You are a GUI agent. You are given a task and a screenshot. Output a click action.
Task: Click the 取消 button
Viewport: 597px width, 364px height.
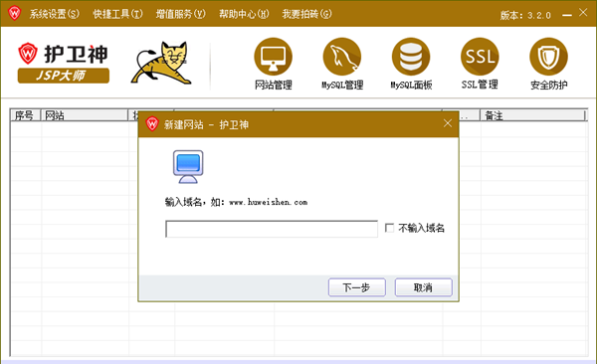(424, 287)
